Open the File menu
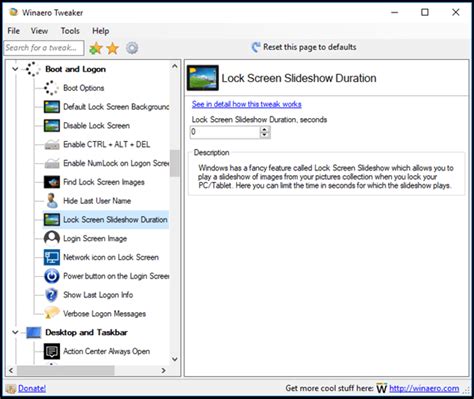Image resolution: width=474 pixels, height=399 pixels. [14, 31]
